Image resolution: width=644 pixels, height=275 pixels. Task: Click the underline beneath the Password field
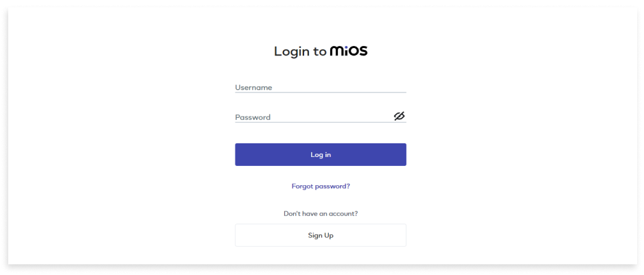coord(321,122)
